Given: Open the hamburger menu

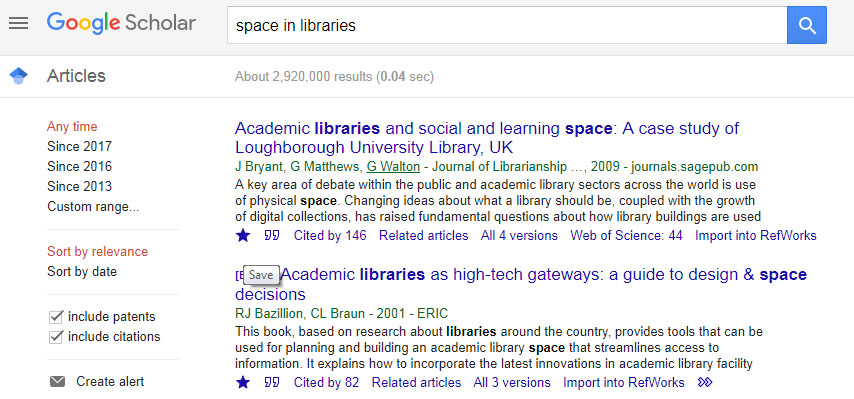Looking at the screenshot, I should (19, 23).
